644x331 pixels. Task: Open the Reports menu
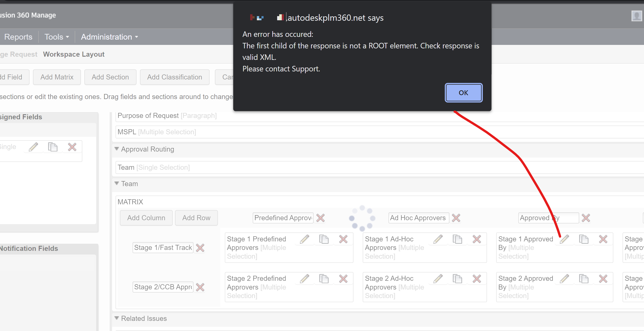click(x=18, y=37)
